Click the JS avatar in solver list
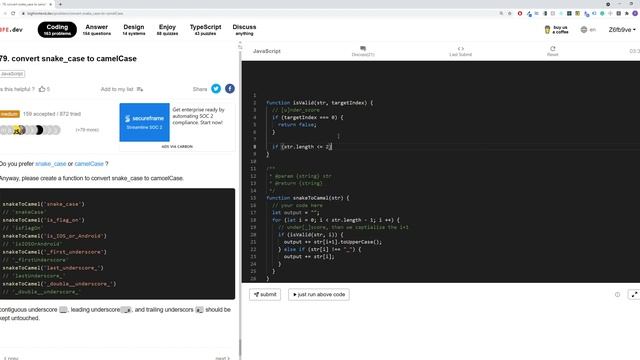 17,130
